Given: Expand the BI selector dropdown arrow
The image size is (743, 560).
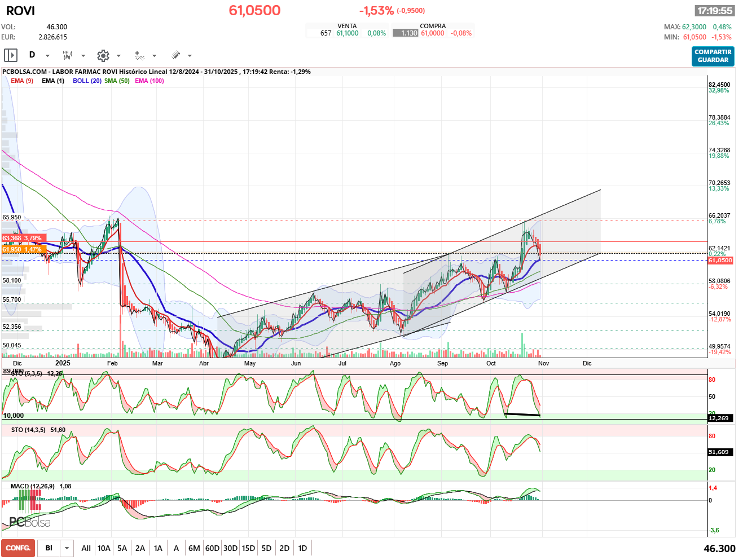Looking at the screenshot, I should click(67, 548).
